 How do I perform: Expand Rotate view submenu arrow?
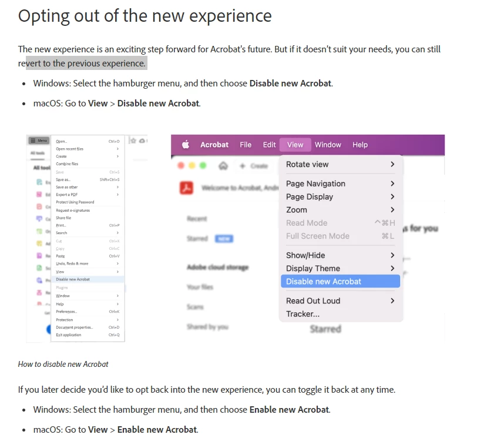point(392,164)
